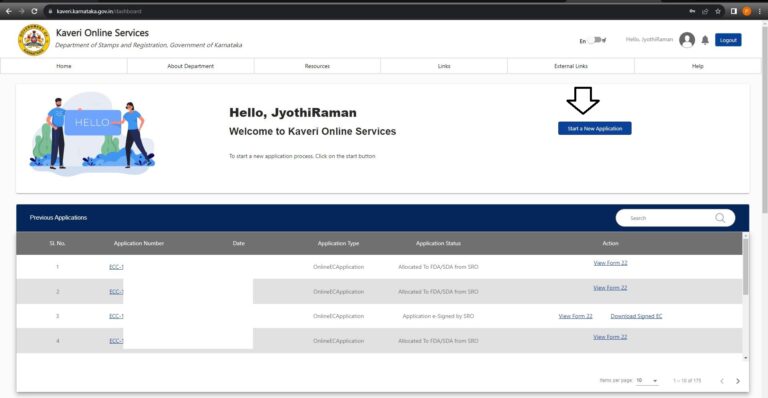
Task: Go to next page of applications
Action: (738, 381)
